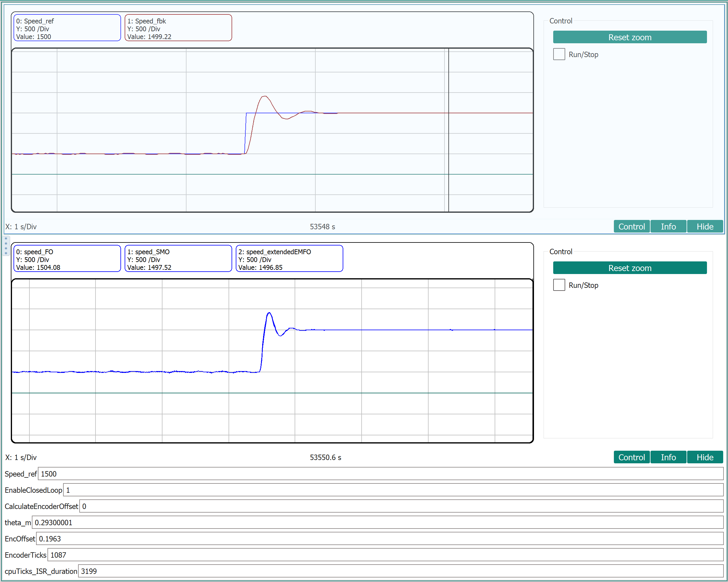This screenshot has width=728, height=582.
Task: Click the lower Reset zoom button
Action: coord(629,268)
